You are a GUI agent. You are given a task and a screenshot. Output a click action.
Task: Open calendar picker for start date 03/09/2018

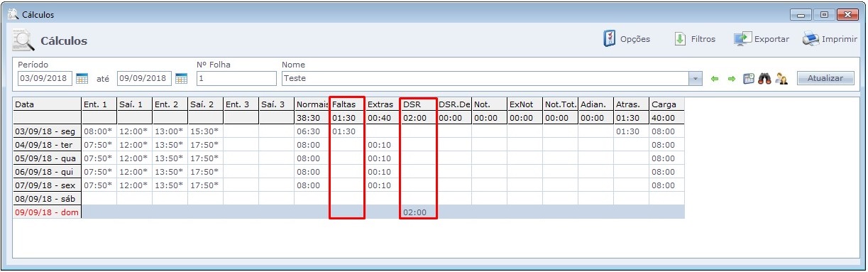pos(82,78)
